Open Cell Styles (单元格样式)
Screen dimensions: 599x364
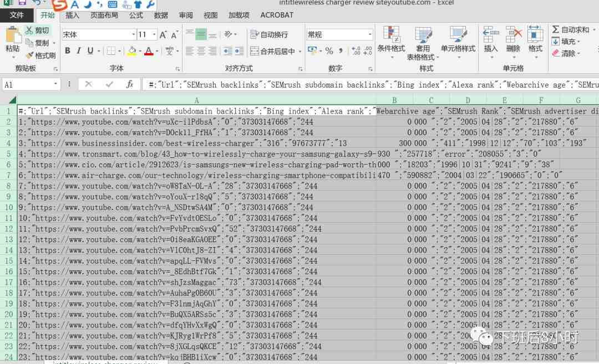[458, 42]
